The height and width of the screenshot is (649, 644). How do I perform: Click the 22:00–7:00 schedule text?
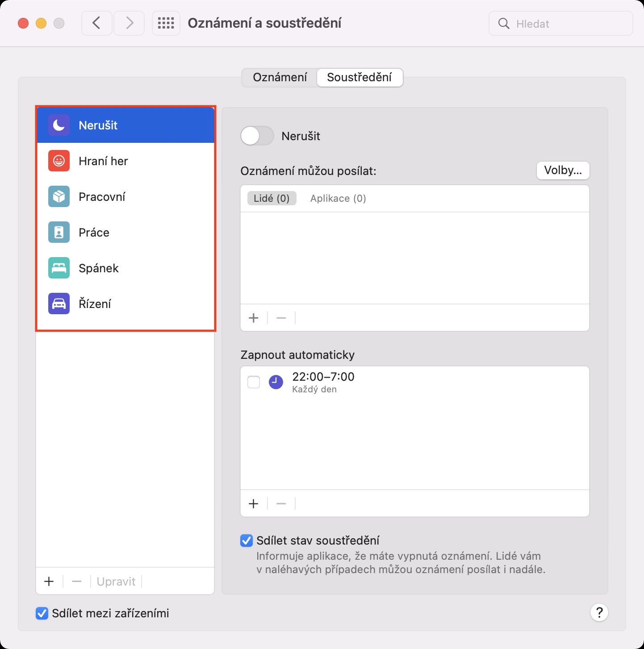[323, 377]
